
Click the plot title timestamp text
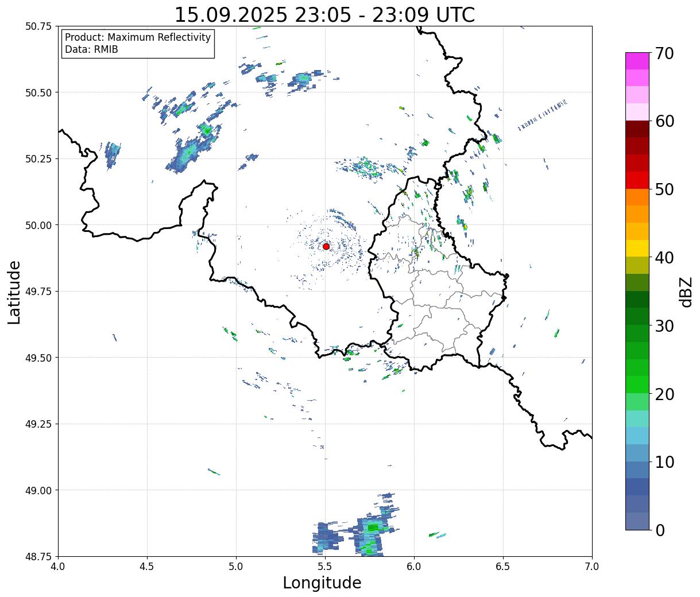(324, 15)
